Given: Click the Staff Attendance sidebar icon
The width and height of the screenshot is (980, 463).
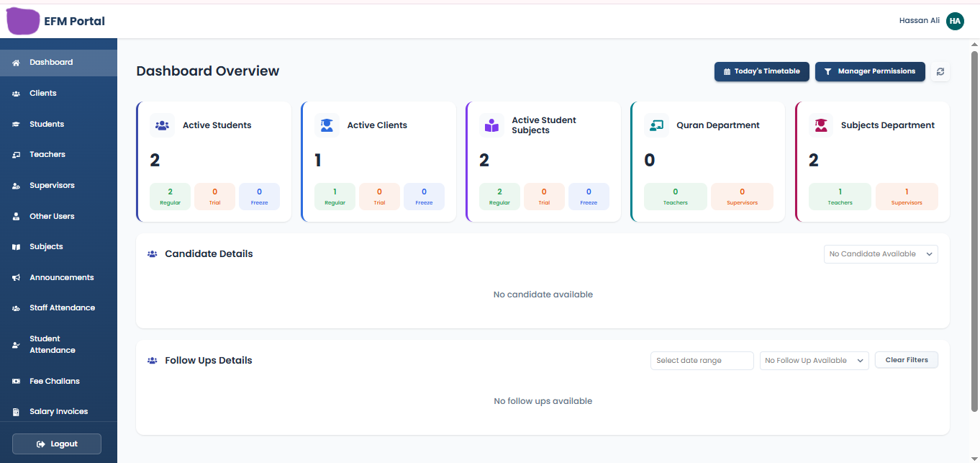Looking at the screenshot, I should click(x=16, y=307).
